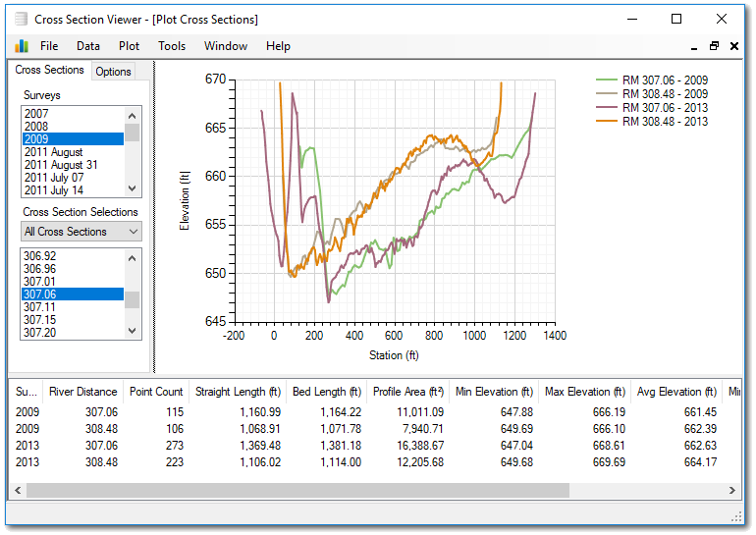
Task: Maximize the Cross Section Viewer window
Action: (675, 19)
